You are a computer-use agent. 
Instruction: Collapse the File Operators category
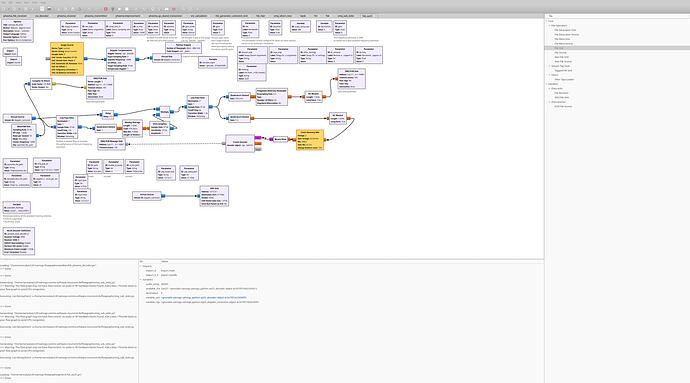(x=550, y=26)
